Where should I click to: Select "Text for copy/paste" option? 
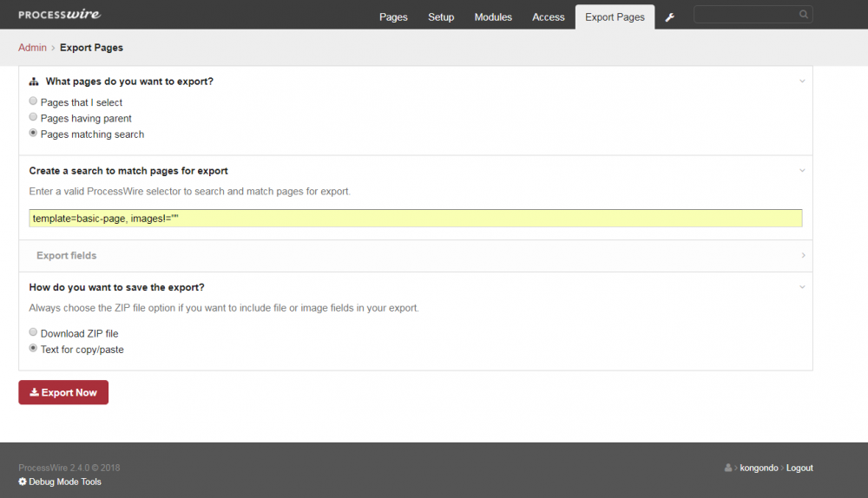coord(33,349)
